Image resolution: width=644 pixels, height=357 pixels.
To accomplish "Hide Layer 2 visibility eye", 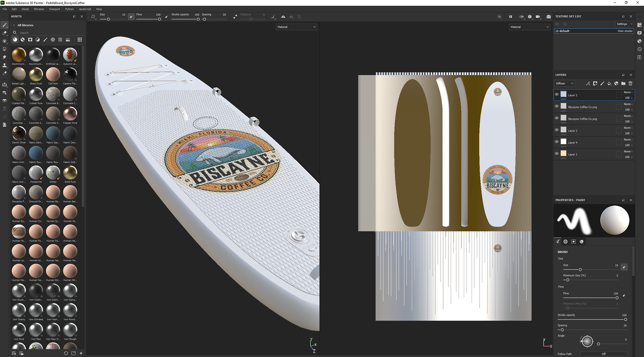I will (x=557, y=94).
